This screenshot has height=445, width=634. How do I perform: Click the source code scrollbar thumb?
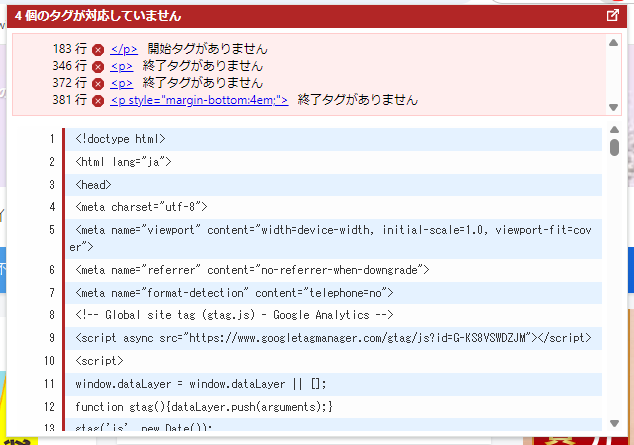click(x=615, y=148)
